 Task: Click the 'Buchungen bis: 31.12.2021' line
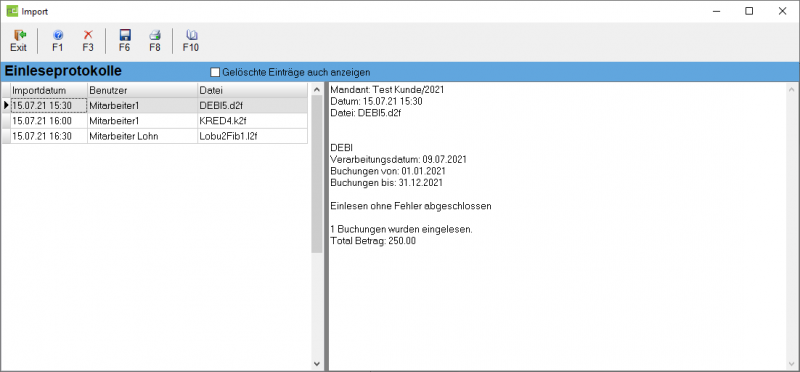[x=387, y=183]
